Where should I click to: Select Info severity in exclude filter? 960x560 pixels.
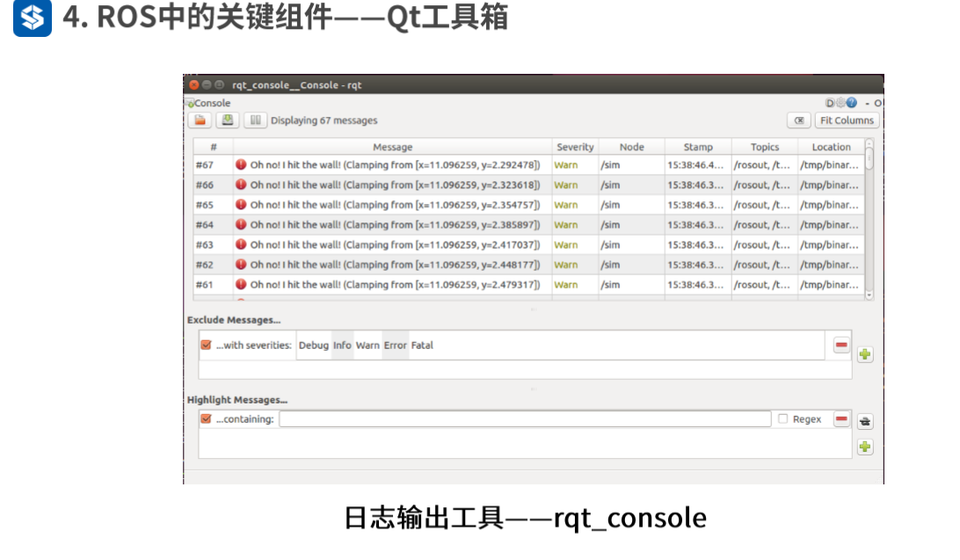click(x=342, y=345)
